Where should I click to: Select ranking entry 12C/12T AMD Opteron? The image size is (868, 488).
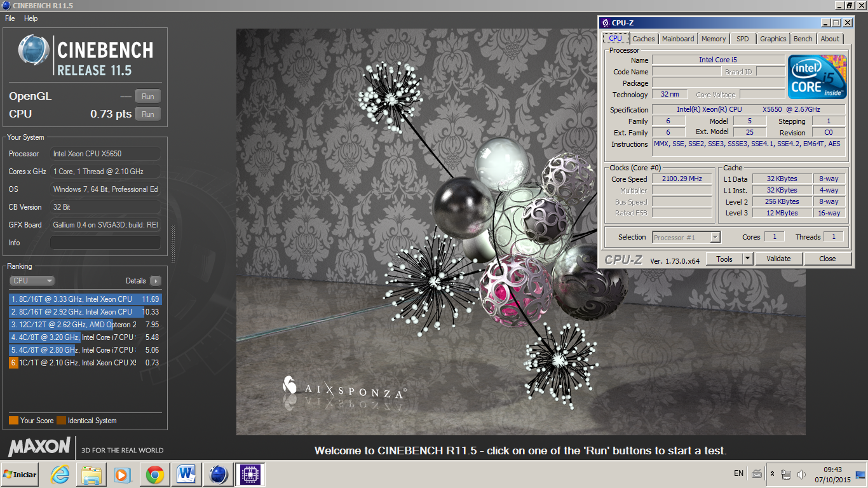click(x=85, y=324)
